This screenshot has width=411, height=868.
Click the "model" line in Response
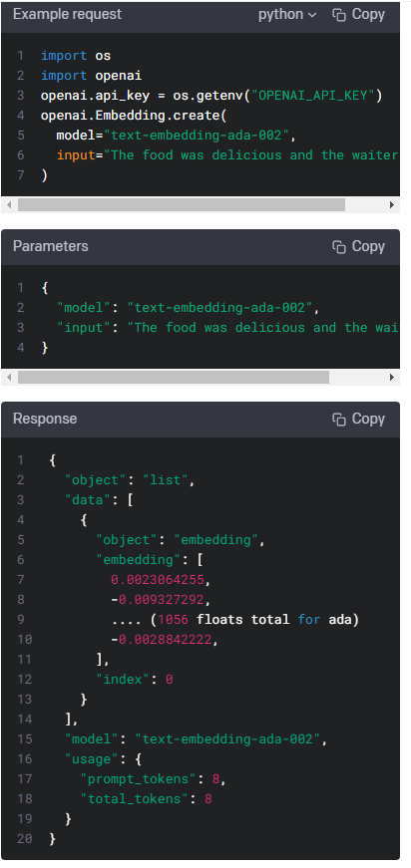pos(197,739)
